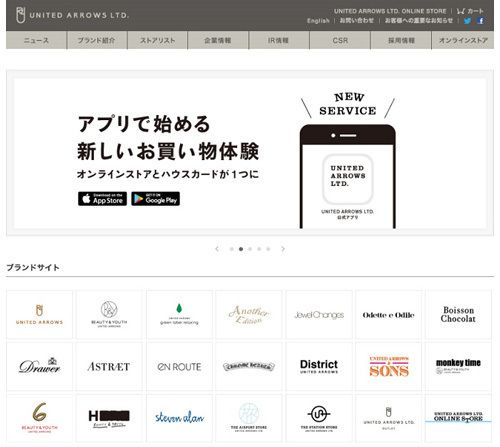This screenshot has height=447, width=500.
Task: Open the United Arrows & Sons tile
Action: [388, 366]
